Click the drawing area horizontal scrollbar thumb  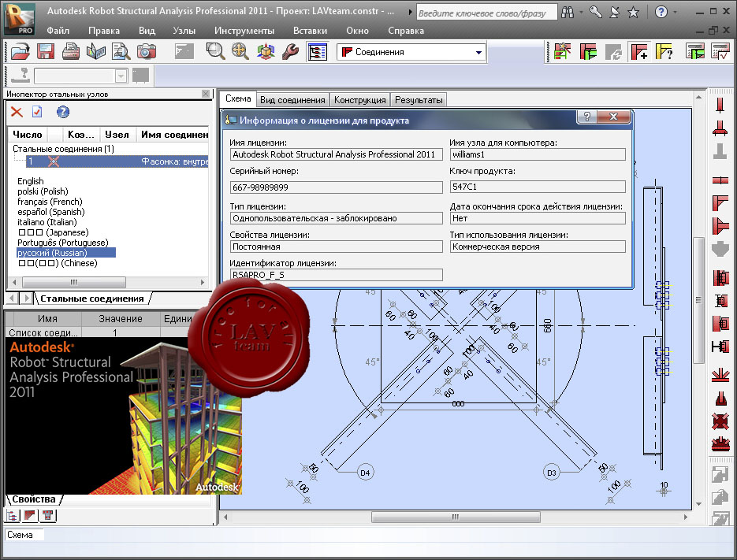pyautogui.click(x=456, y=517)
